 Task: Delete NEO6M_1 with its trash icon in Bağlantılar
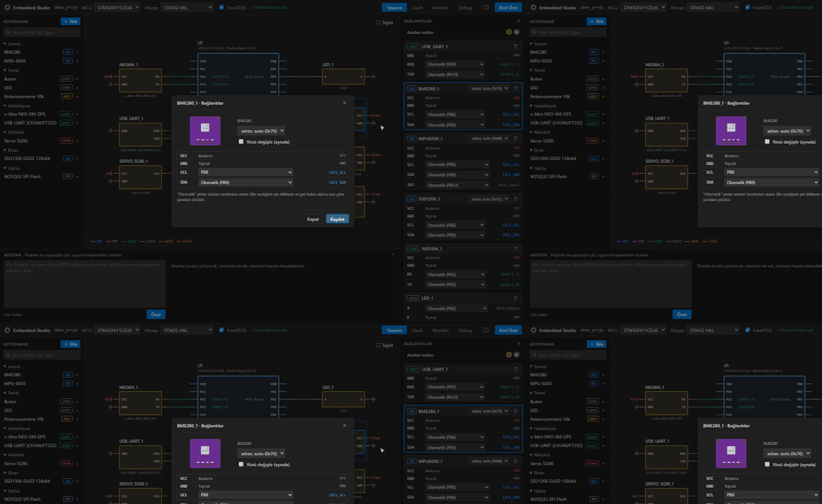tap(515, 248)
